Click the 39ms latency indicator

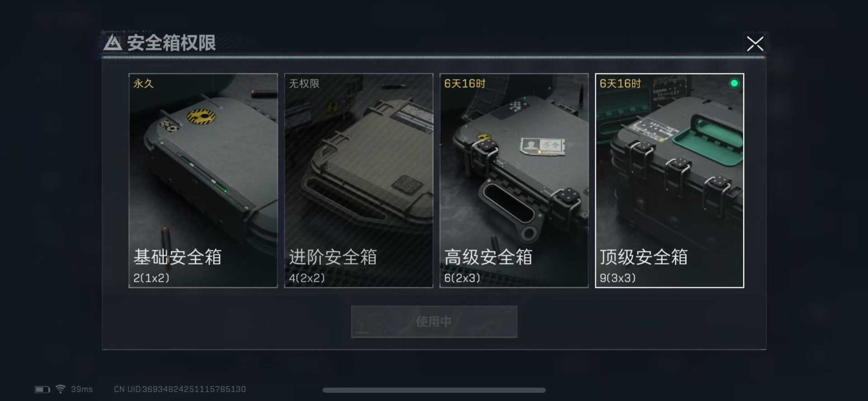coord(82,389)
